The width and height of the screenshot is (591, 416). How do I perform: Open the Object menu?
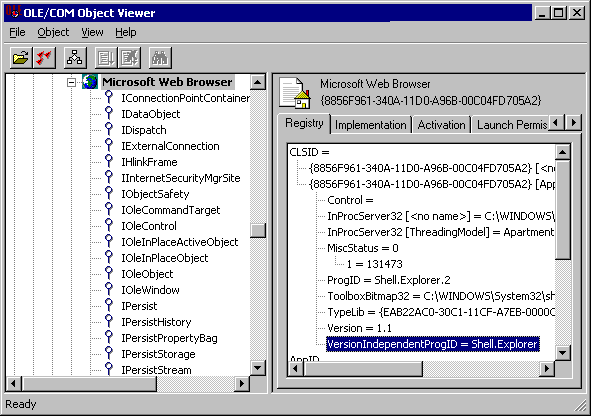click(x=53, y=32)
